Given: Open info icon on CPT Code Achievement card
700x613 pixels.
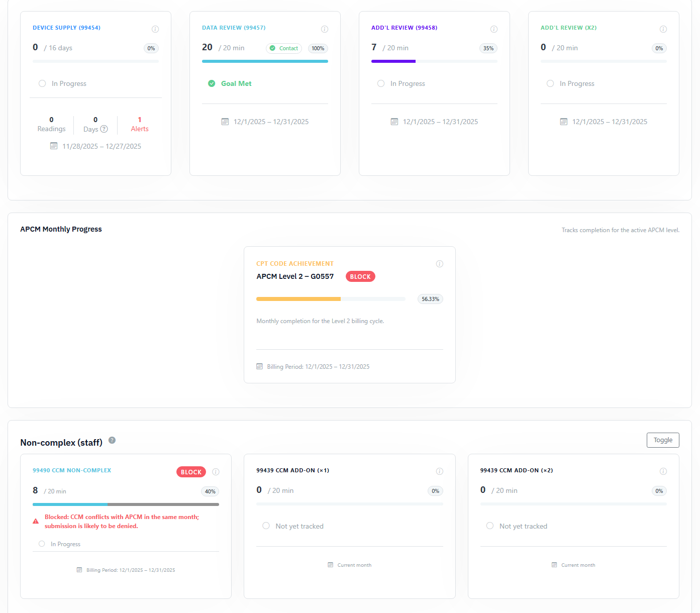Looking at the screenshot, I should (440, 264).
